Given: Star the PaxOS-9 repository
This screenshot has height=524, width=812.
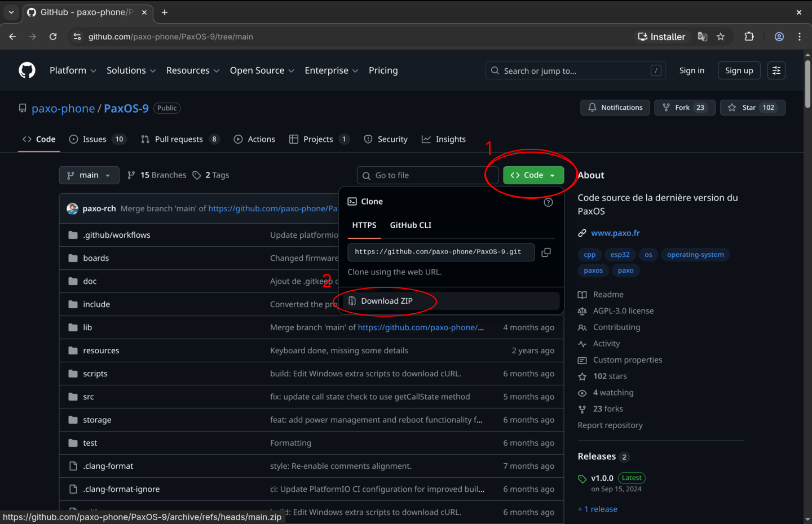Looking at the screenshot, I should [753, 107].
